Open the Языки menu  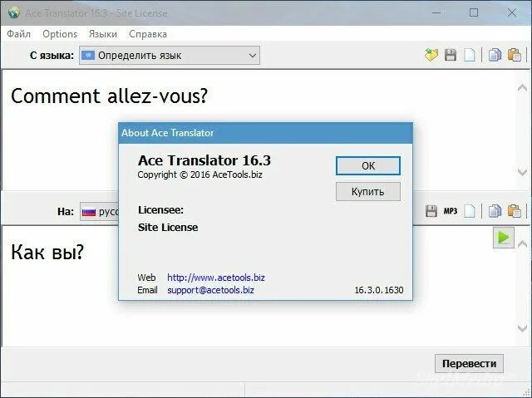coord(103,34)
